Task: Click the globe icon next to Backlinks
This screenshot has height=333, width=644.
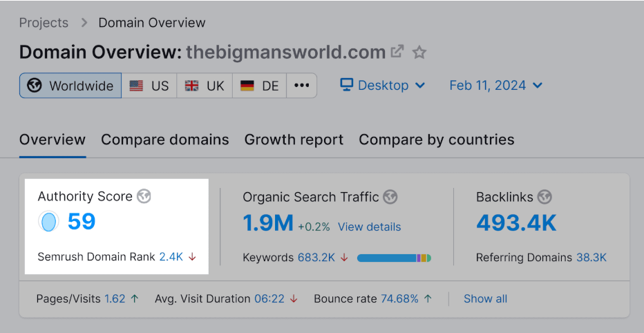Action: [544, 197]
